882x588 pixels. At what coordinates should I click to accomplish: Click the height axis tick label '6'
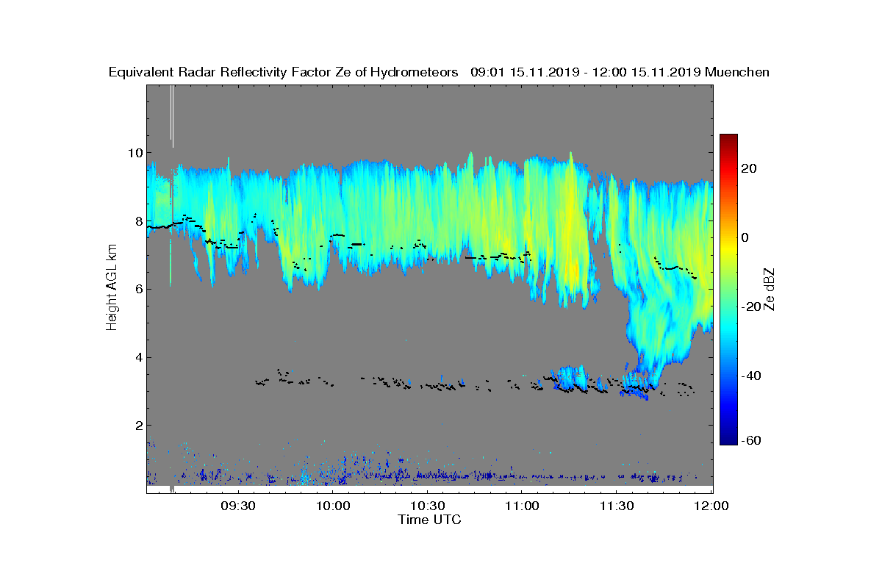(137, 289)
